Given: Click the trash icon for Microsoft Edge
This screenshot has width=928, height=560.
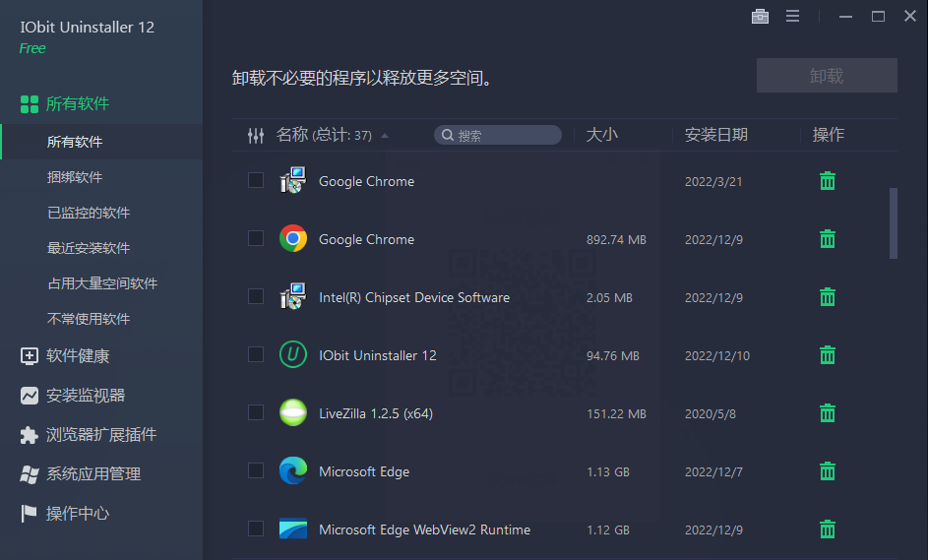Looking at the screenshot, I should pos(828,471).
